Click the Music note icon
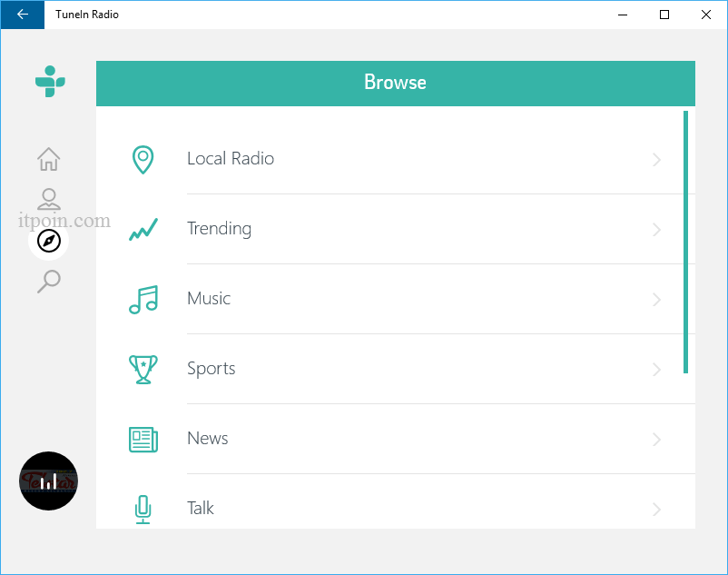Screen dimensions: 728x575 click(143, 300)
